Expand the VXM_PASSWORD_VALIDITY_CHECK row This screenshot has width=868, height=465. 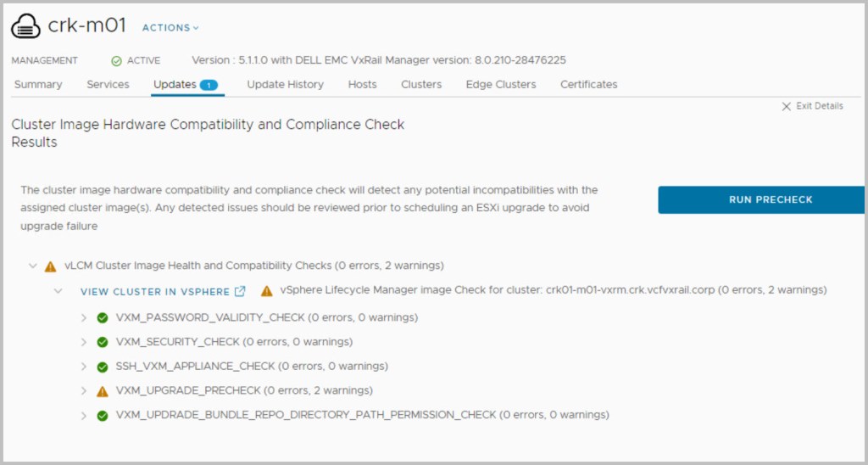(x=84, y=318)
